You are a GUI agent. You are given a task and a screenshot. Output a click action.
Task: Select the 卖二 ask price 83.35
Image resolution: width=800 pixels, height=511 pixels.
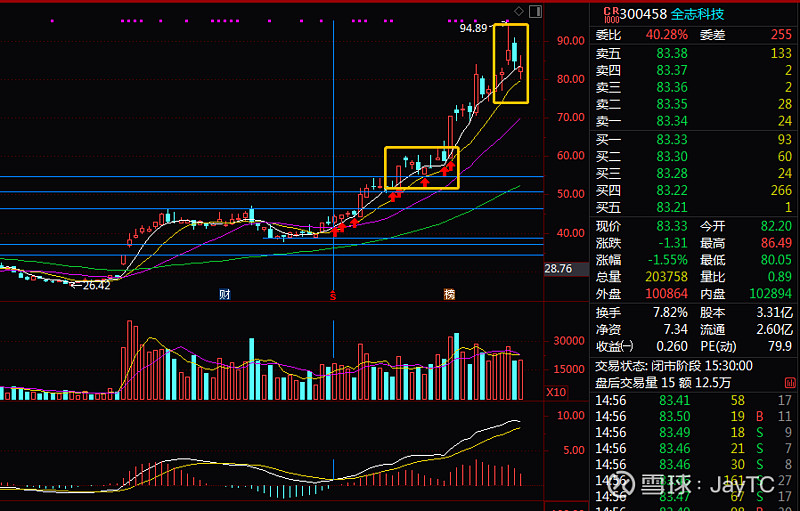(672, 104)
